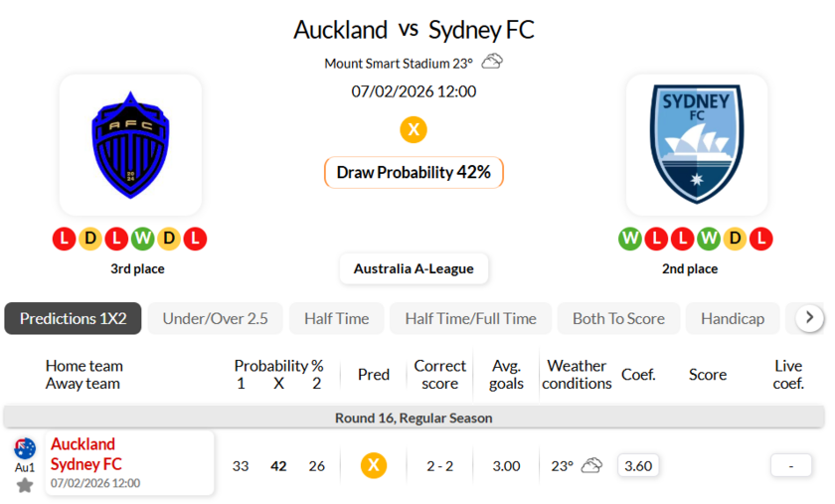Open the Half Time/Full Time tab

pyautogui.click(x=470, y=318)
